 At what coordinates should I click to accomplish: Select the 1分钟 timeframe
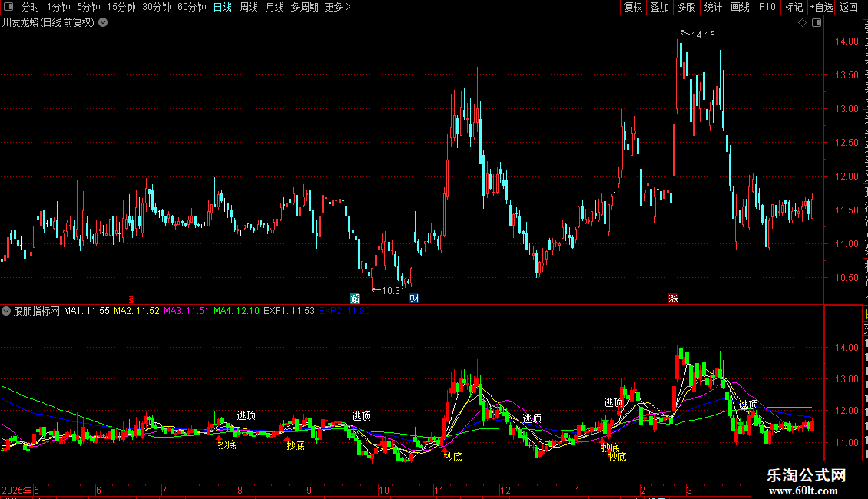tap(58, 7)
